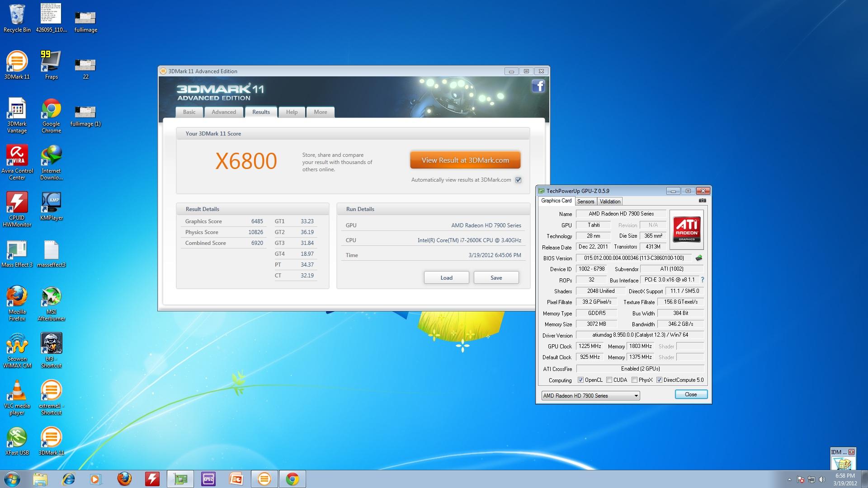This screenshot has width=868, height=488.
Task: Open Avira Control Center desktop icon
Action: coord(17,162)
